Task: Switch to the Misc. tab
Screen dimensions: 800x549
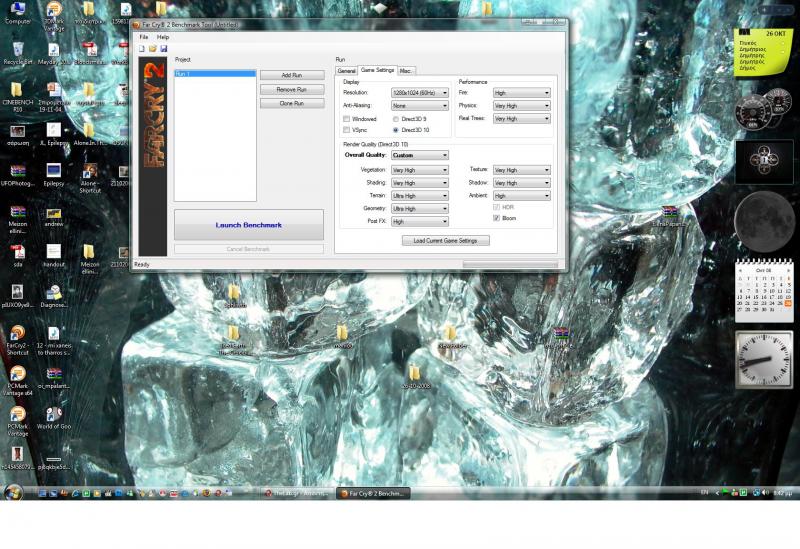Action: tap(406, 71)
